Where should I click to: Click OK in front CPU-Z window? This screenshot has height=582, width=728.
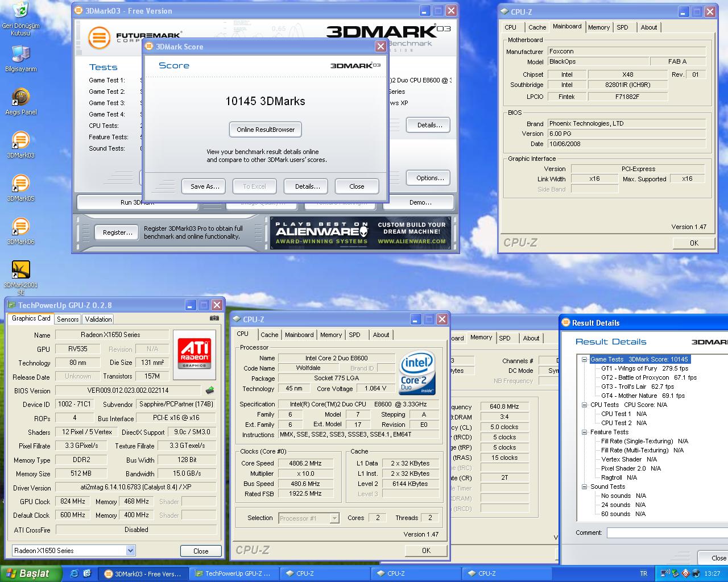pos(426,550)
